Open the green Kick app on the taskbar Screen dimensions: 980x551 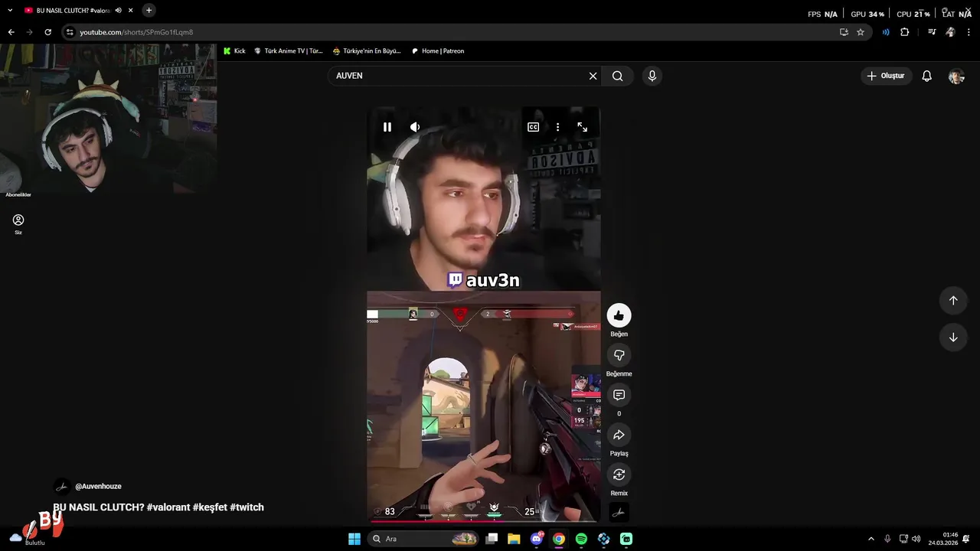(626, 539)
